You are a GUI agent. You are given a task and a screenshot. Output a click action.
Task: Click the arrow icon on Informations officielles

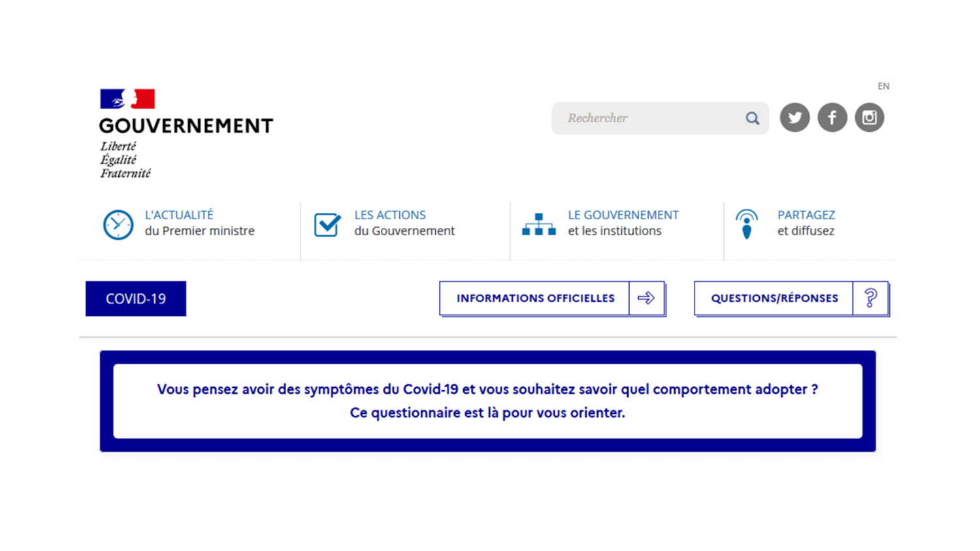click(x=646, y=298)
